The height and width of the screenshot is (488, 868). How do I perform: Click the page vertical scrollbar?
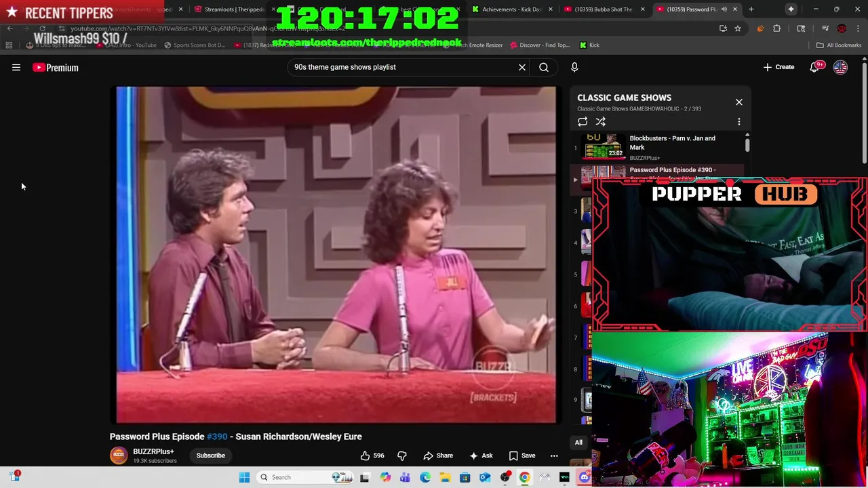[x=864, y=112]
